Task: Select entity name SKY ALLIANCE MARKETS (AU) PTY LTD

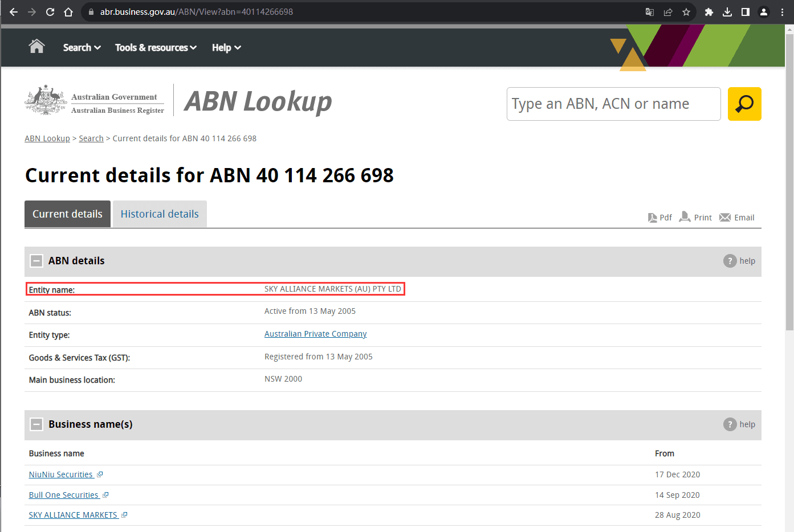Action: [x=333, y=289]
